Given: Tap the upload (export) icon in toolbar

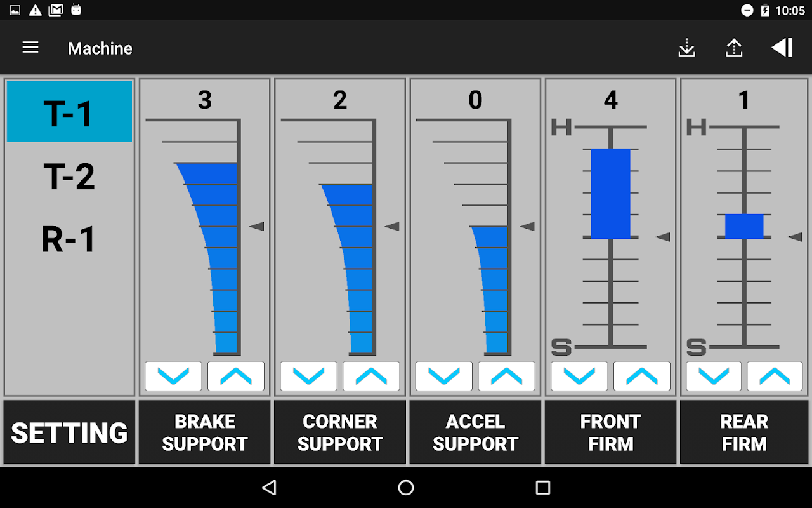Looking at the screenshot, I should (734, 48).
